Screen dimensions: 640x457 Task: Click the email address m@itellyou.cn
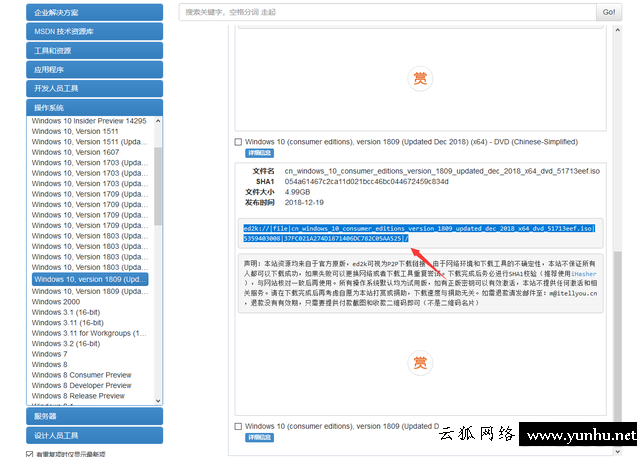pos(573,293)
